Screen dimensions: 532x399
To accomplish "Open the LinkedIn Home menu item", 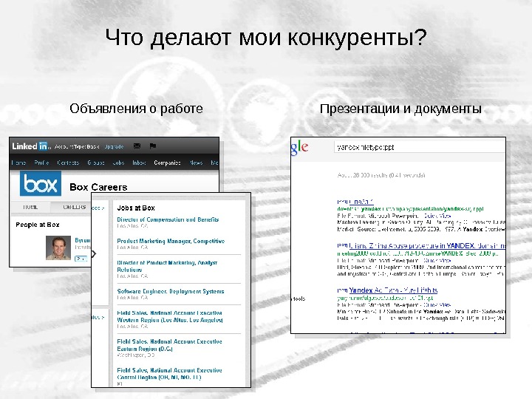I will [x=18, y=163].
